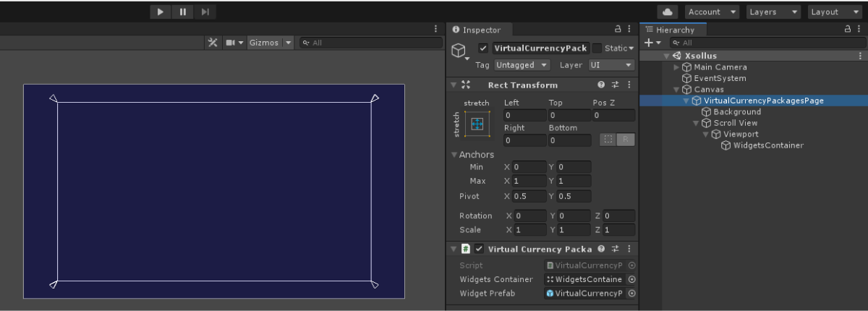Screen dimensions: 868x311
Task: Open Rect Transform help icon
Action: pyautogui.click(x=601, y=85)
